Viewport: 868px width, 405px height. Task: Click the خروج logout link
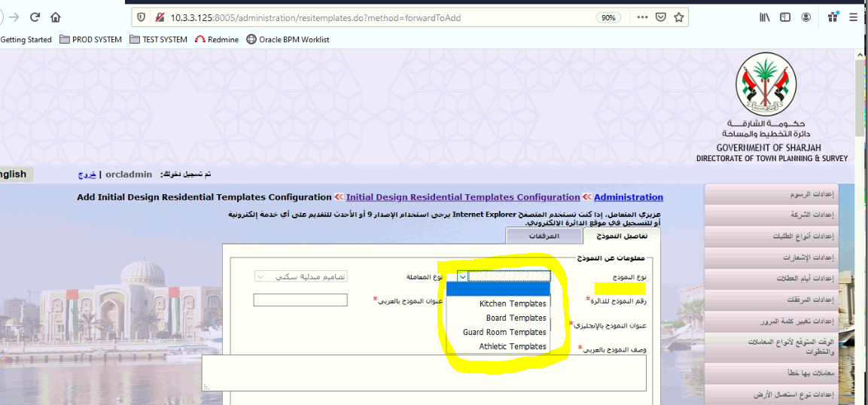(87, 175)
